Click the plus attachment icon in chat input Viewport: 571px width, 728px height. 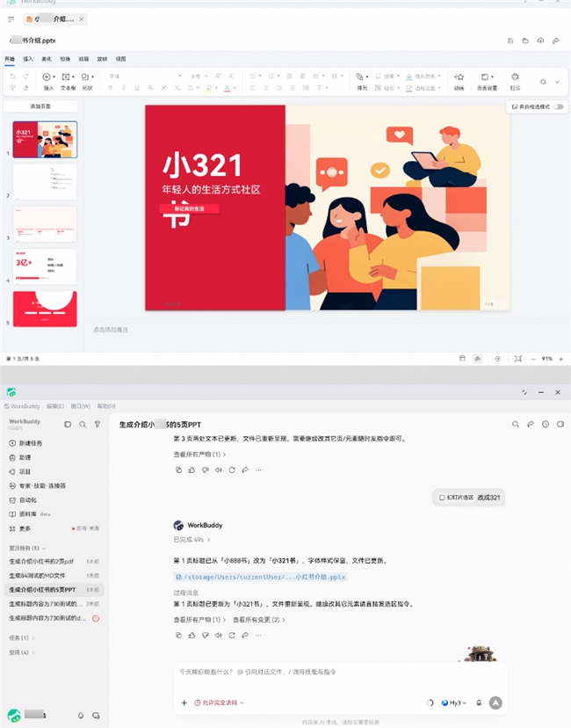184,703
